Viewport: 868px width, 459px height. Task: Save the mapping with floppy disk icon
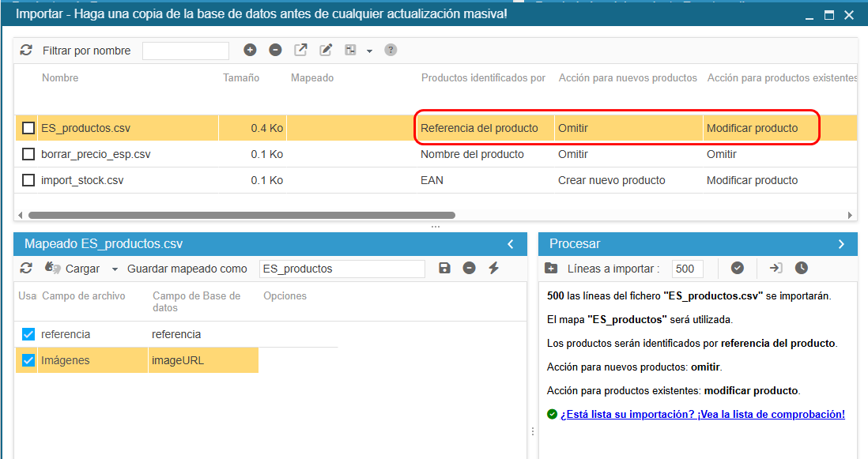click(444, 269)
